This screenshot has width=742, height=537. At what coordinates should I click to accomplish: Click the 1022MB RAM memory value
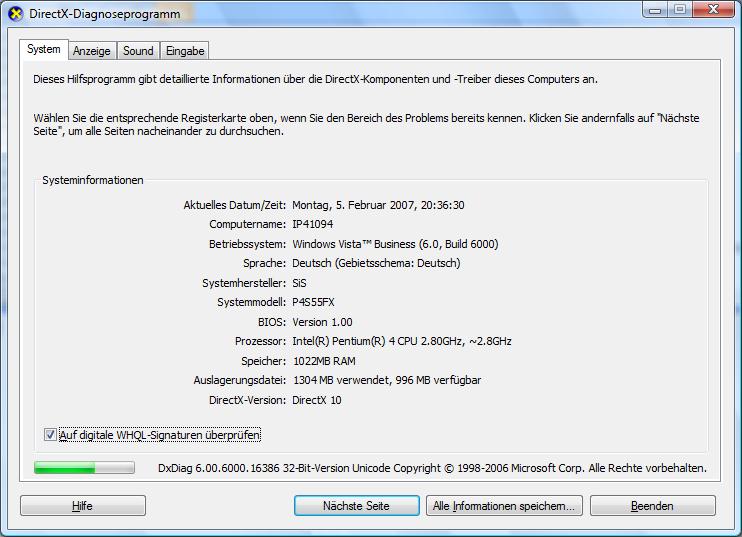click(x=323, y=361)
